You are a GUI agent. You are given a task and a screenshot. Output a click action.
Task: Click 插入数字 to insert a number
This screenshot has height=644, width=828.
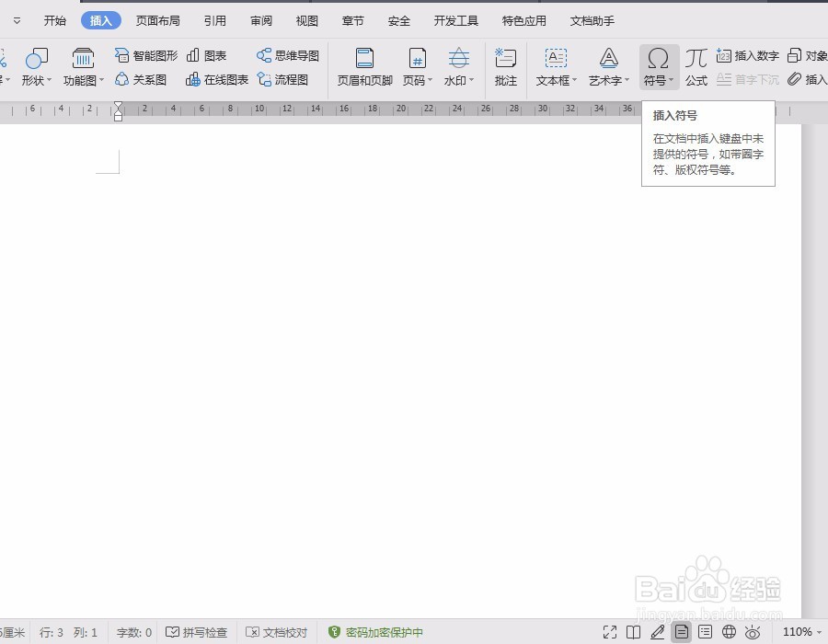[x=748, y=54]
